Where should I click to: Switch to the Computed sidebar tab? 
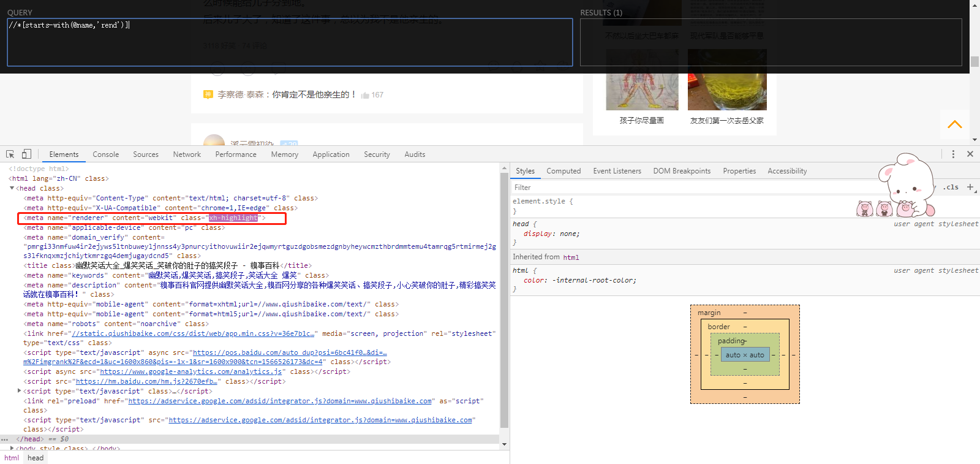[x=563, y=171]
